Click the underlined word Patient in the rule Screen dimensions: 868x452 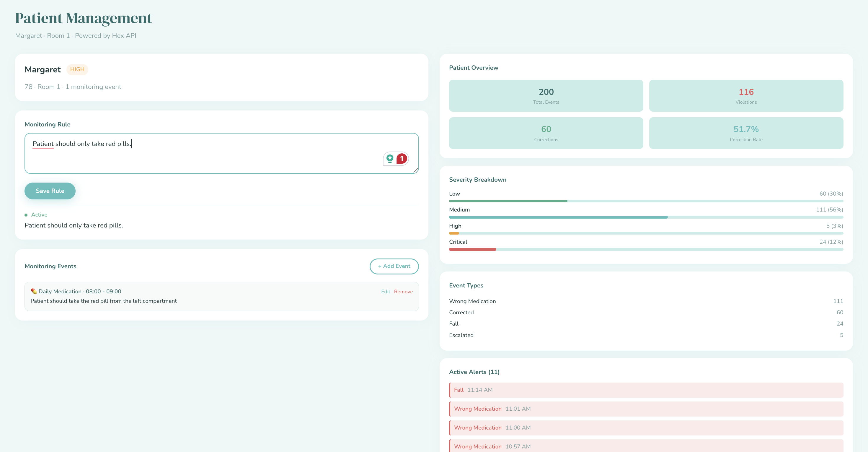point(43,144)
